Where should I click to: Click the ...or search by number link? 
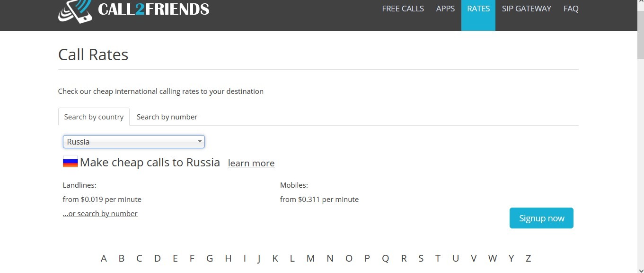100,214
